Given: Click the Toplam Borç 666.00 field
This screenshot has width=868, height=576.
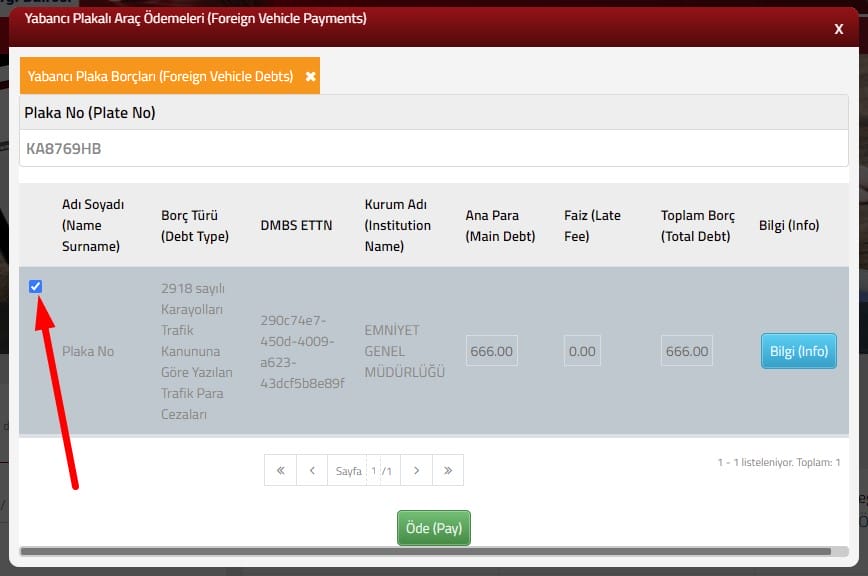Looking at the screenshot, I should point(687,351).
